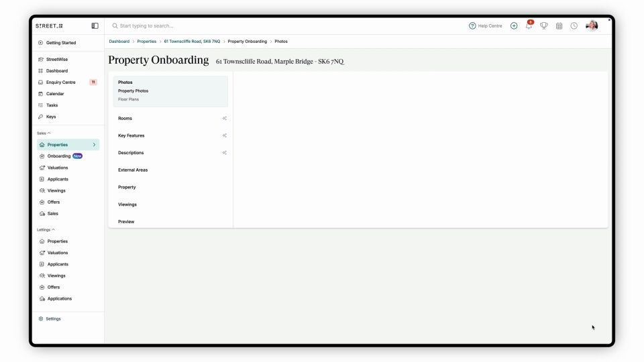Open the trophy achievements icon
Image resolution: width=644 pixels, height=362 pixels.
(544, 26)
